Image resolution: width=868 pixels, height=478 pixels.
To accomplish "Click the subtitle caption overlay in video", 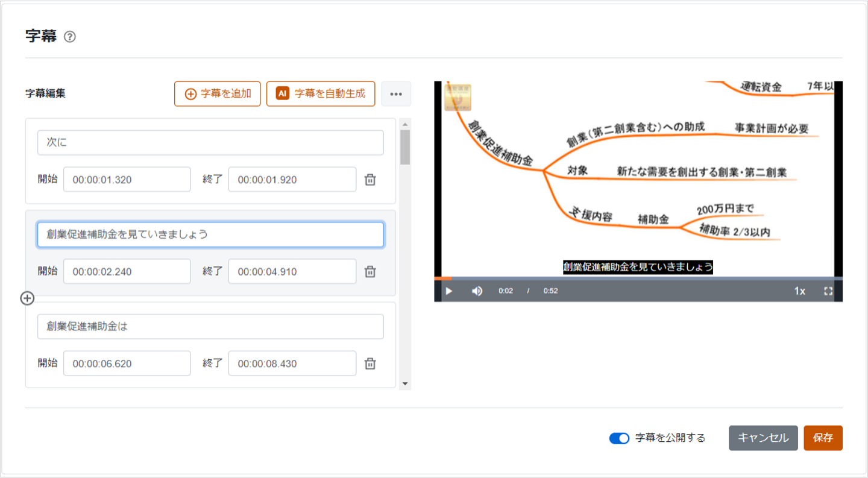I will coord(638,266).
